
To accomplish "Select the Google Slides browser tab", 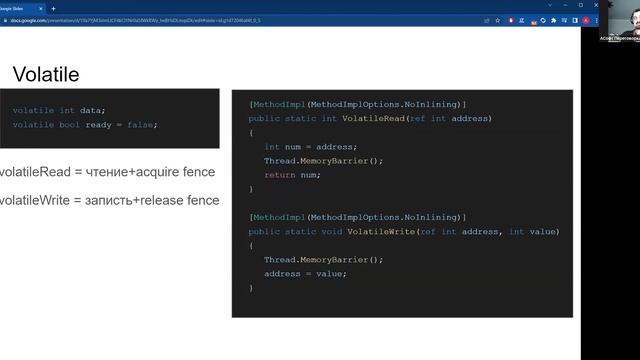I will [22, 9].
